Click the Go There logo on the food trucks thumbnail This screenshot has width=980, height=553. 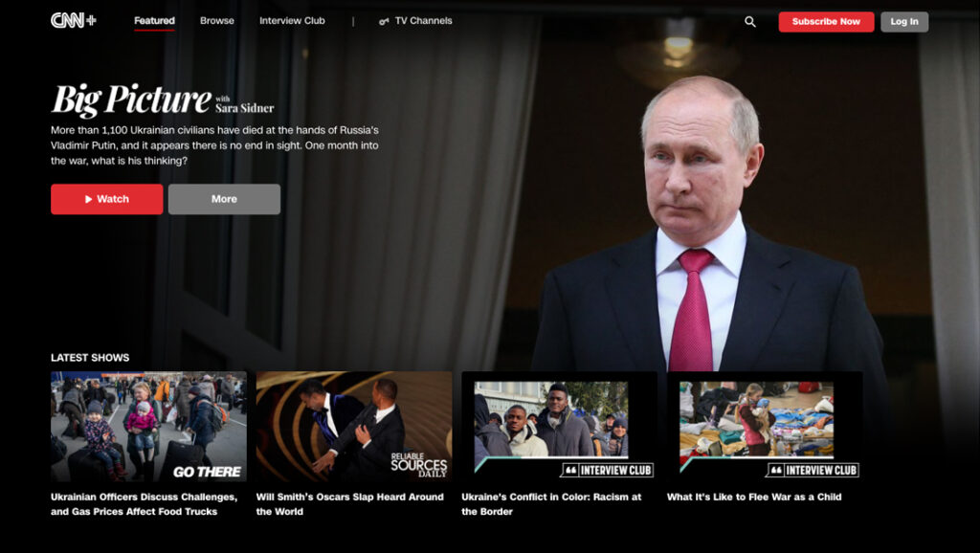point(206,470)
